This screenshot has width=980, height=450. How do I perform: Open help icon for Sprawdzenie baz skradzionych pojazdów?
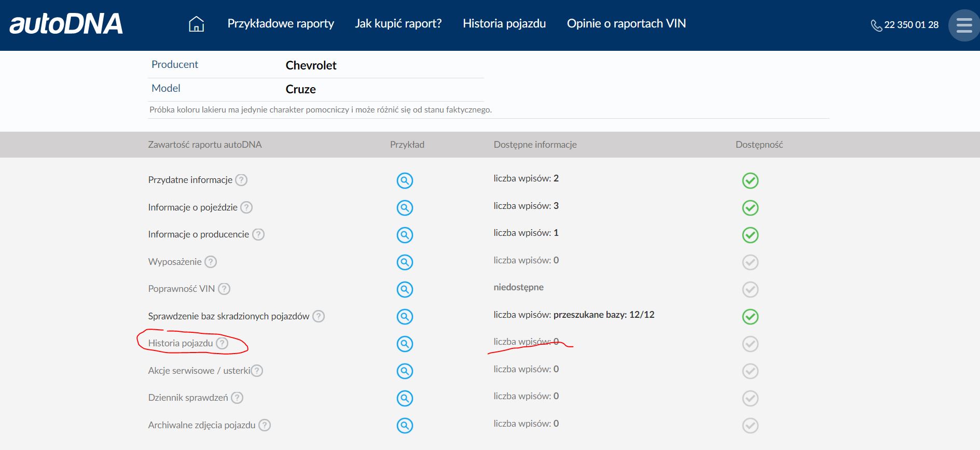click(319, 316)
